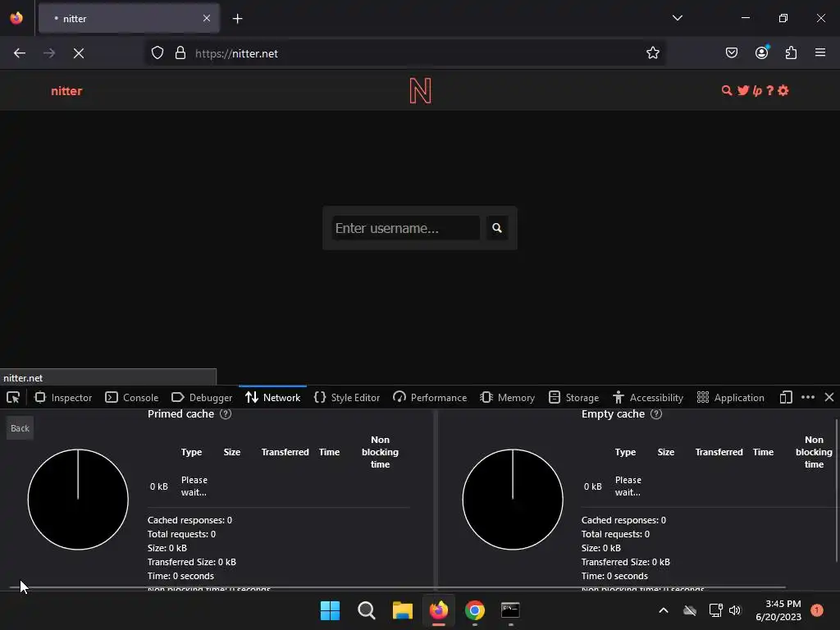The image size is (840, 630).
Task: Activate the devtools element picker icon
Action: [13, 398]
